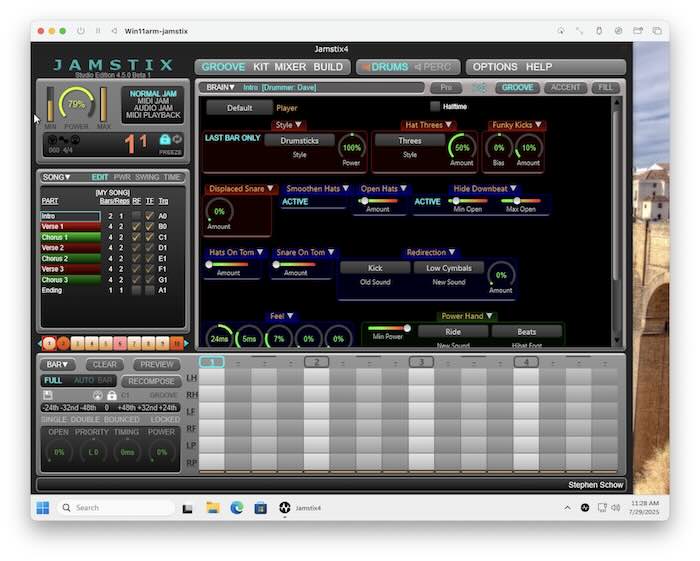Click the PREVIEW button
700x561 pixels.
[157, 365]
